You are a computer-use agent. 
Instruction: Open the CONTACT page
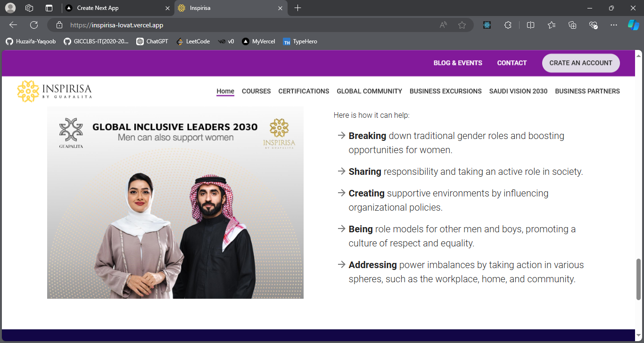click(x=512, y=63)
